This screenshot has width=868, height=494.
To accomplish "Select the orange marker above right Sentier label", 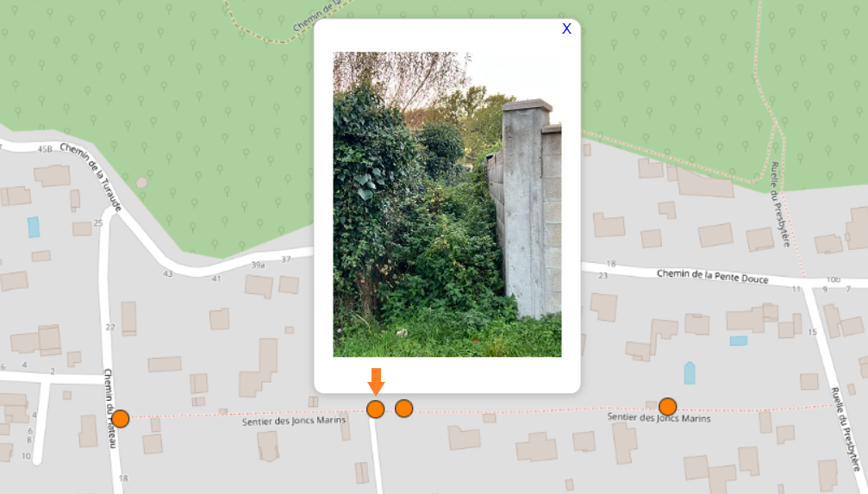I will pyautogui.click(x=668, y=407).
